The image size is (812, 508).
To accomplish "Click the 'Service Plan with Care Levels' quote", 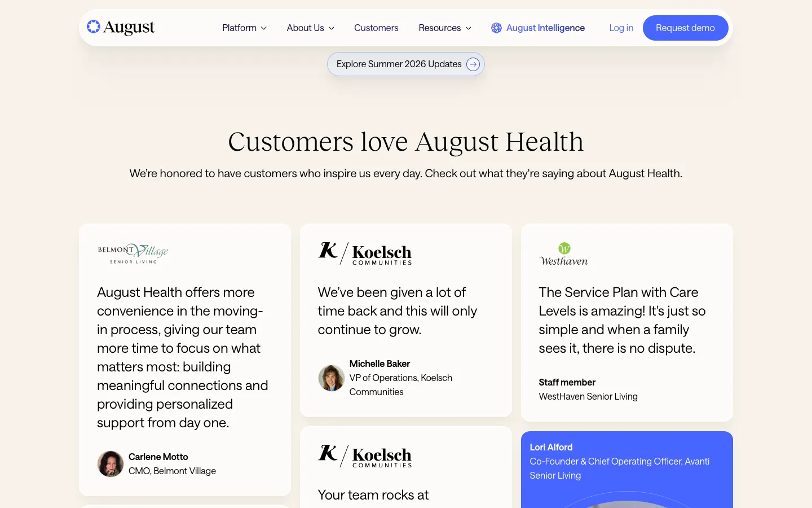I will pos(622,320).
